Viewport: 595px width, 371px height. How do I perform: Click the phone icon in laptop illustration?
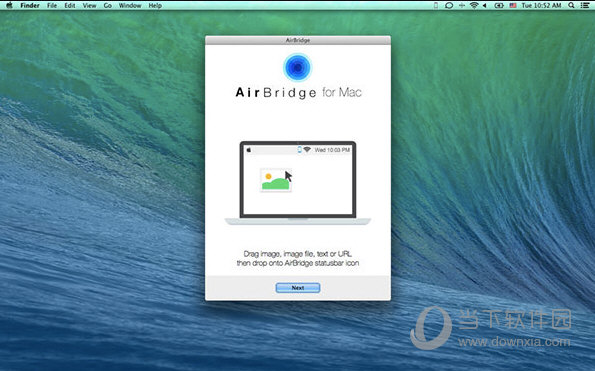click(299, 150)
